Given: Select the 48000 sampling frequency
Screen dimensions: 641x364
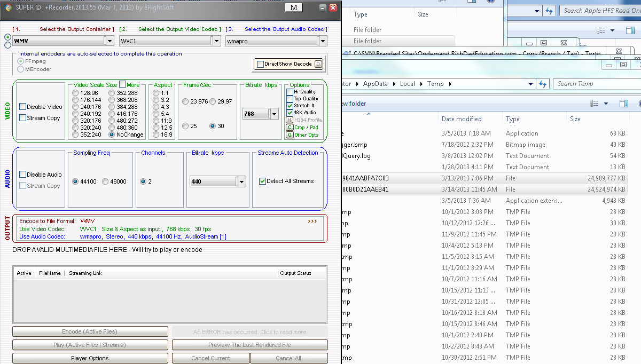Looking at the screenshot, I should [105, 181].
